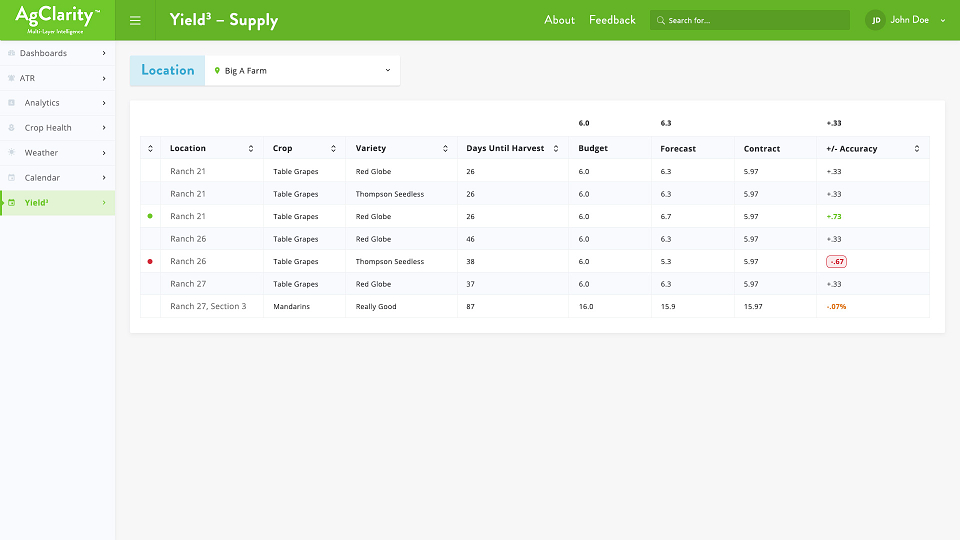The width and height of the screenshot is (960, 540).
Task: Click the AgClarity logo
Action: [58, 20]
